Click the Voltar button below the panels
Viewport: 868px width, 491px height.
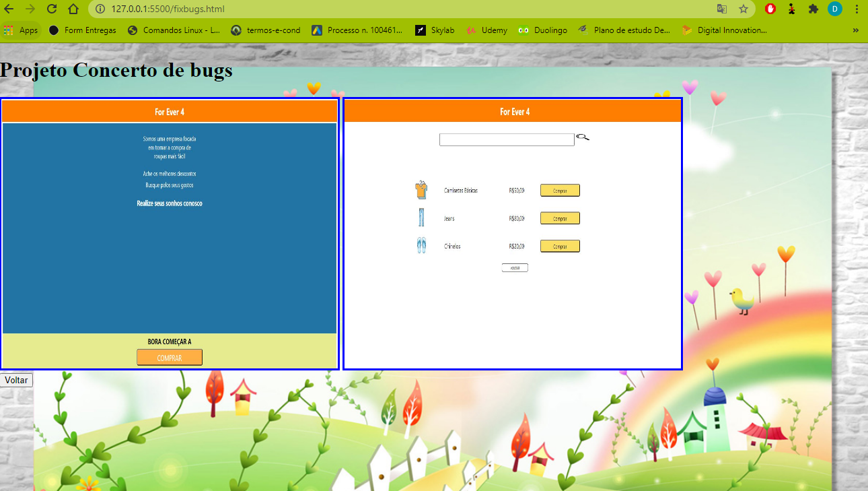point(16,380)
